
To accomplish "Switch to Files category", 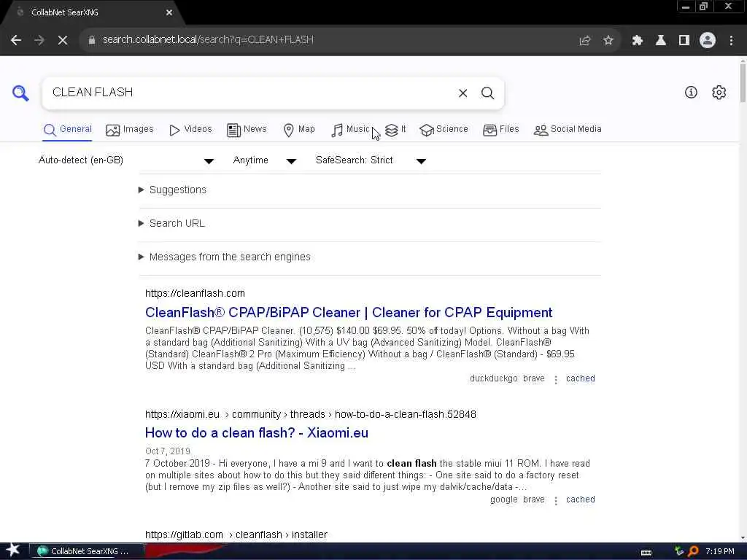I will [x=500, y=130].
